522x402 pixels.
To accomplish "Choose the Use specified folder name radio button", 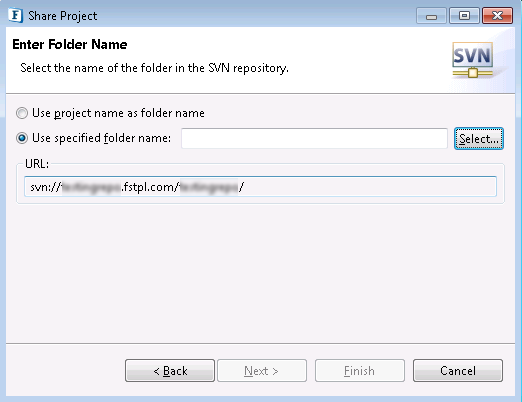I will click(22, 138).
